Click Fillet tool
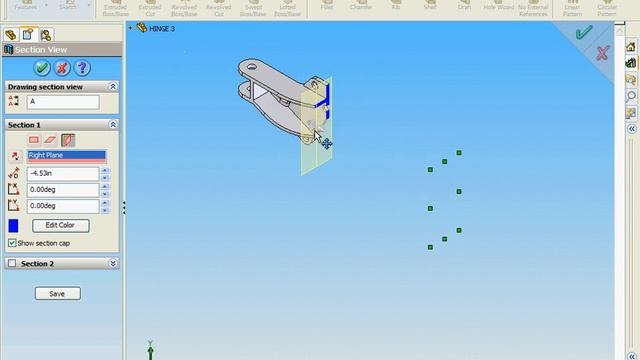640x360 pixels. [x=327, y=6]
